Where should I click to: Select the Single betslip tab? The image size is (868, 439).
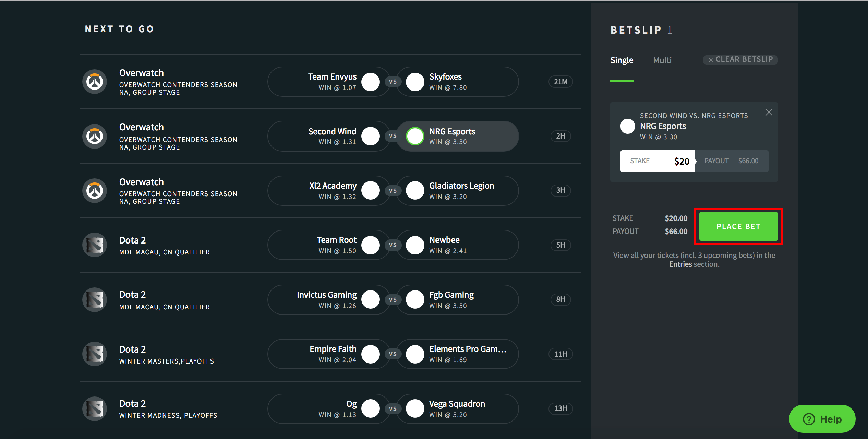[622, 60]
